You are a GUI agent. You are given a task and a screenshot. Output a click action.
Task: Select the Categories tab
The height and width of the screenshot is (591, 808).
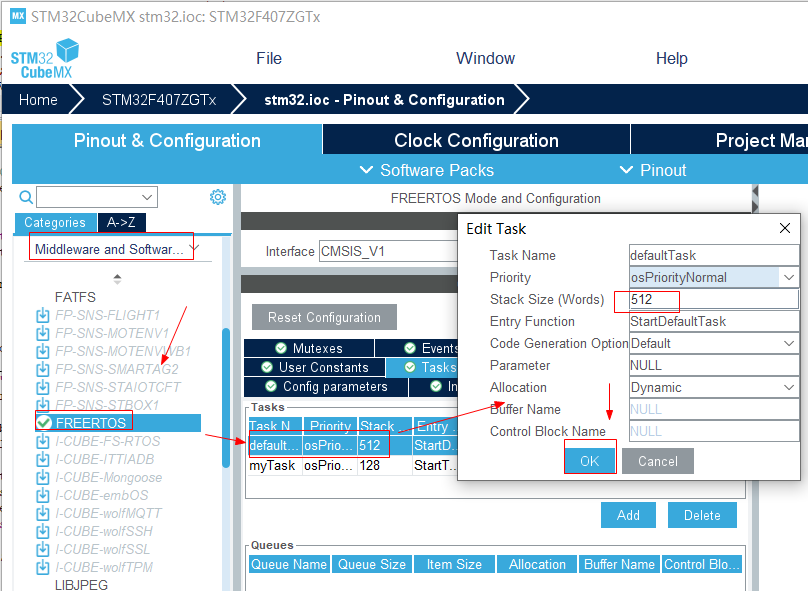pyautogui.click(x=55, y=223)
